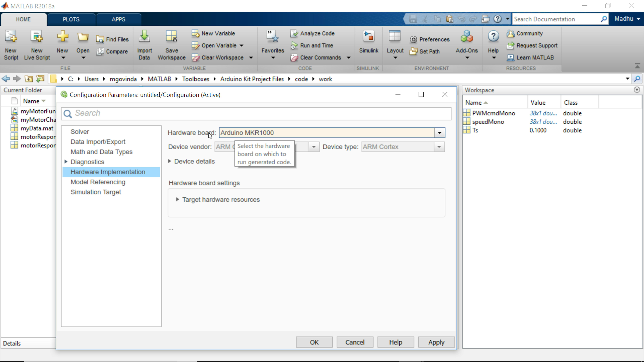Click Learn MATLAB
This screenshot has height=362, width=644.
click(530, 57)
